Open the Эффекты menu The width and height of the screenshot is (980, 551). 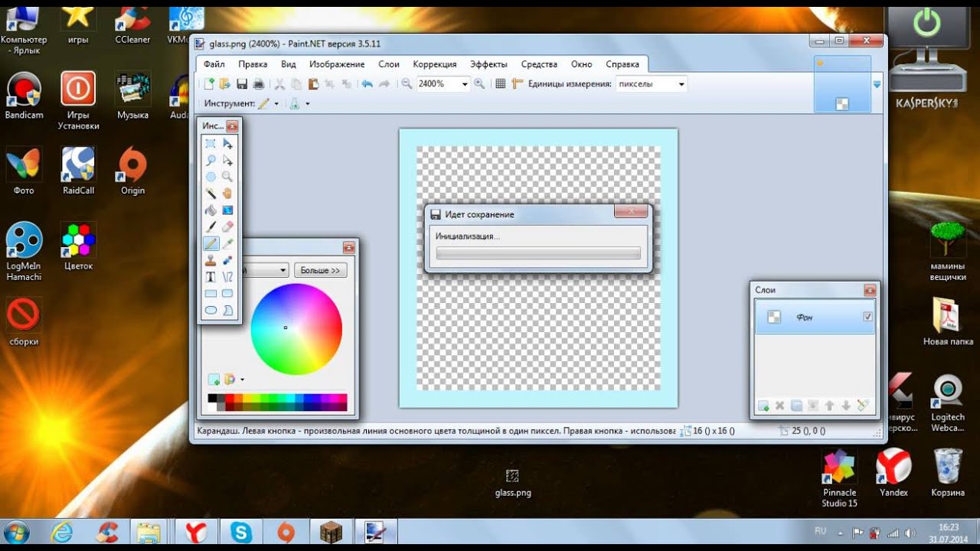coord(488,64)
